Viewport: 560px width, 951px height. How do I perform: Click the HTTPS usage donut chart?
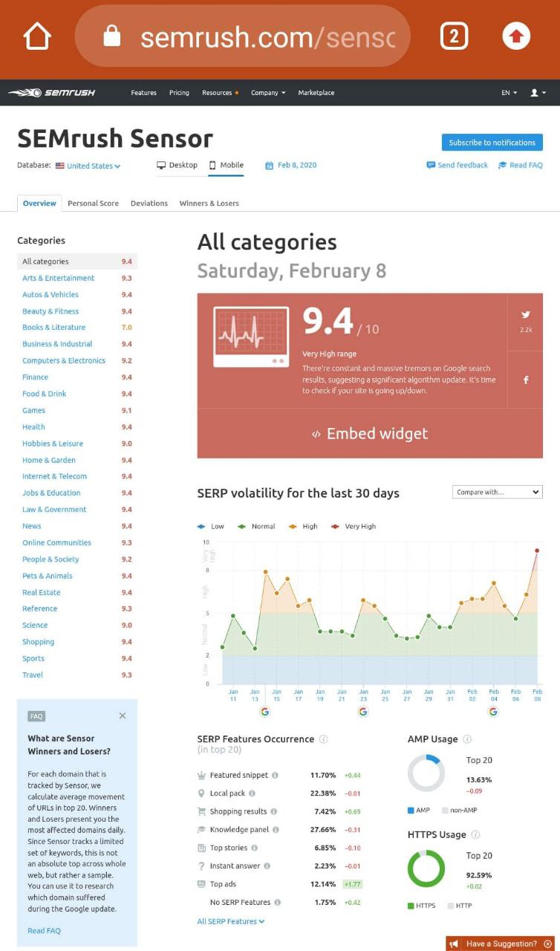pos(426,869)
